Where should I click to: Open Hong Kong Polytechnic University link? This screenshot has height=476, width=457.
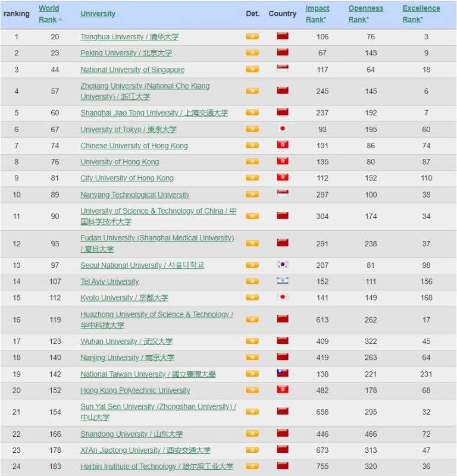[135, 390]
